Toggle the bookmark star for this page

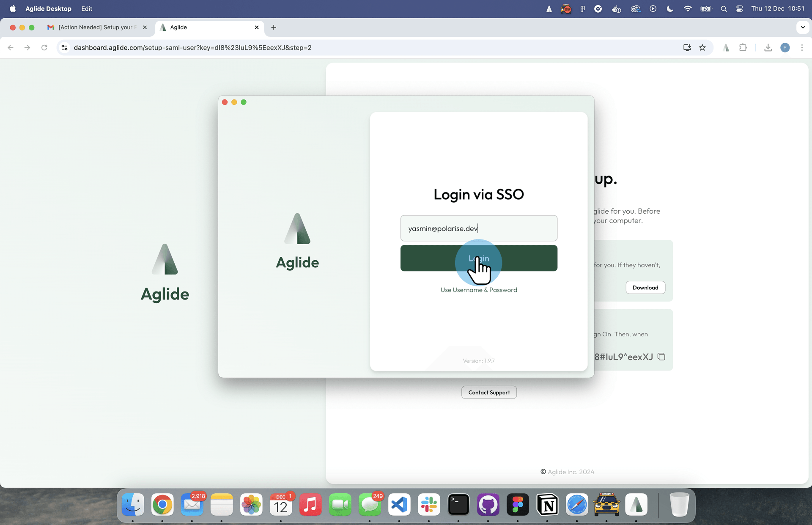click(702, 47)
